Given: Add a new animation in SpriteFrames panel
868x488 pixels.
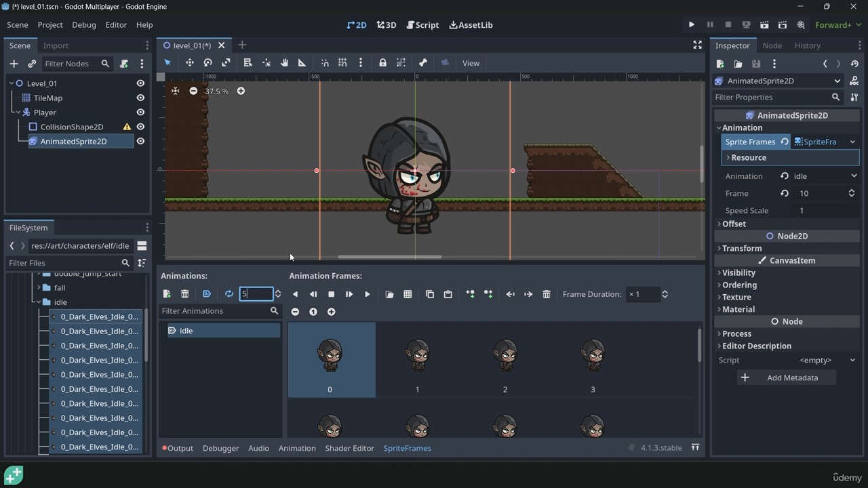Looking at the screenshot, I should (x=167, y=294).
